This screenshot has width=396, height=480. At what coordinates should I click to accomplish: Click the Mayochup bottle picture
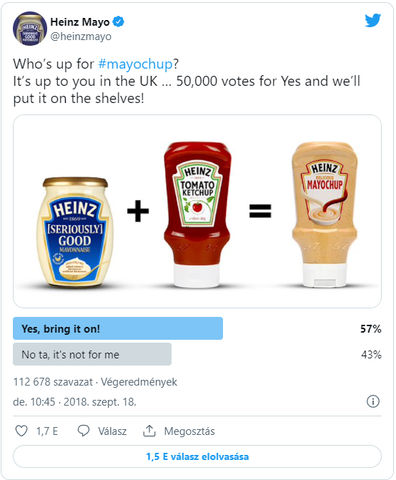[324, 215]
